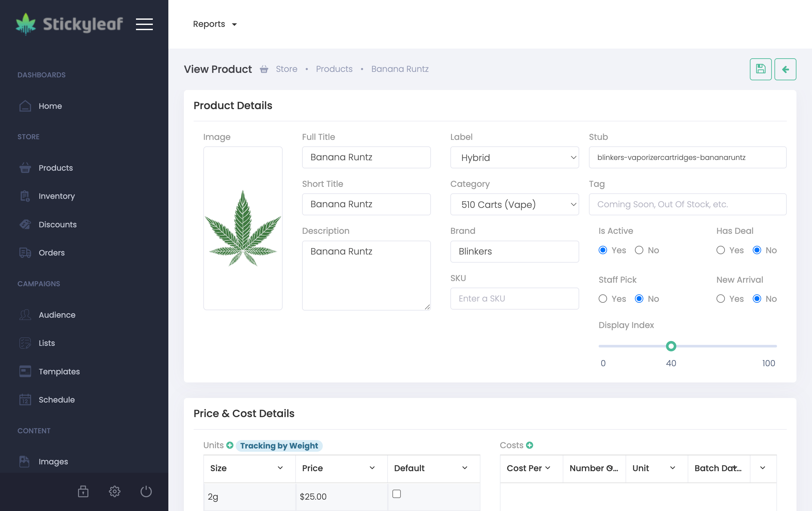Open Inventory in the sidebar
This screenshot has height=511, width=812.
pos(56,196)
